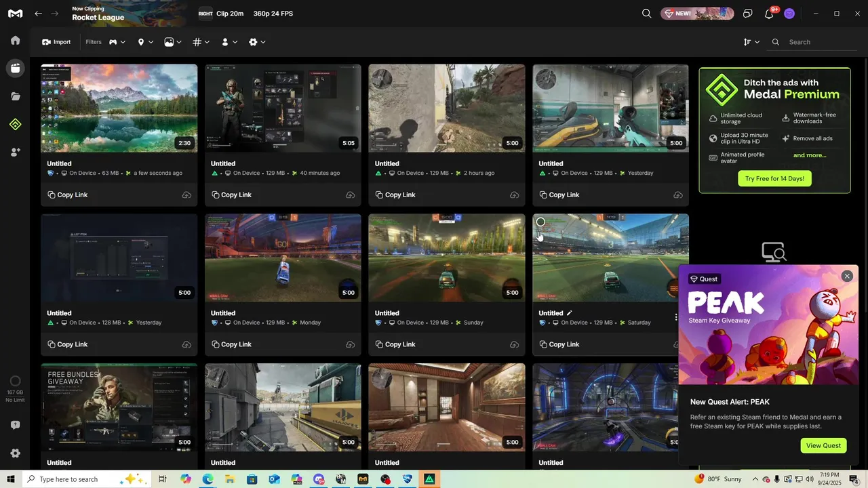Copy Link for the Monday clip
This screenshot has width=868, height=488.
coord(231,345)
